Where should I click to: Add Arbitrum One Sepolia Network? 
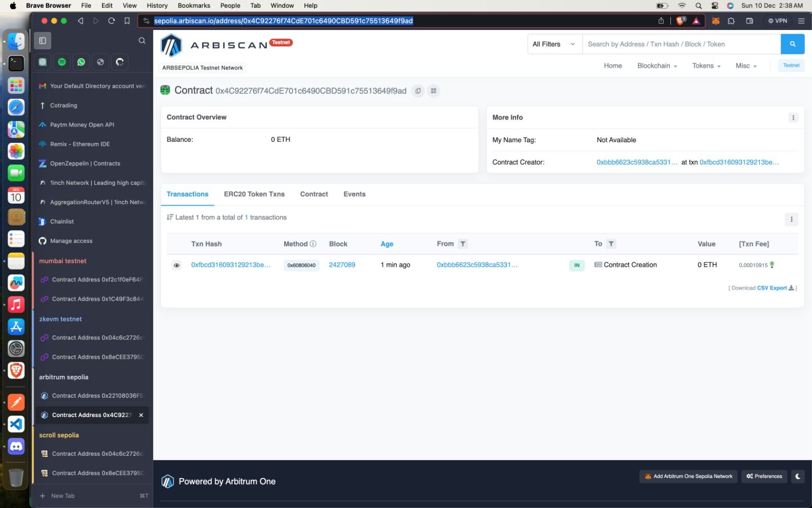[688, 477]
